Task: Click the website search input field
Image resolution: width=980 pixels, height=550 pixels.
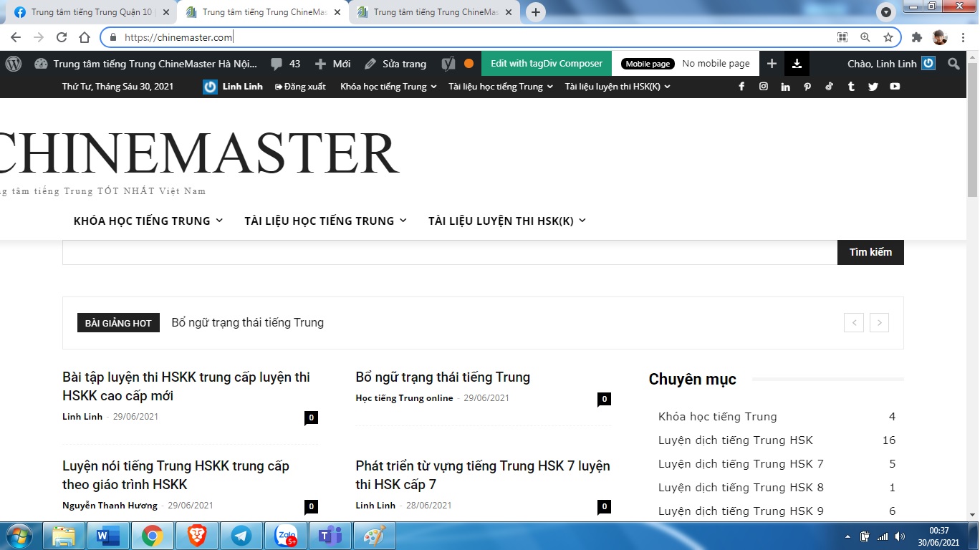Action: point(449,253)
